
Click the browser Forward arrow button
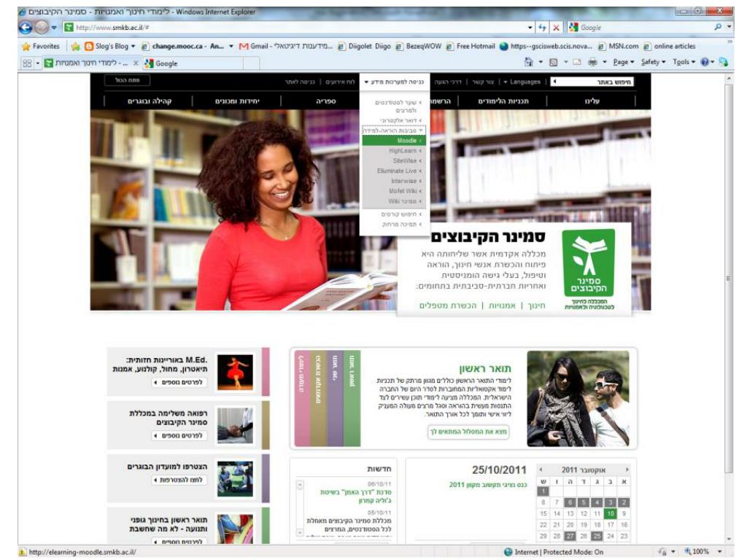click(42, 28)
